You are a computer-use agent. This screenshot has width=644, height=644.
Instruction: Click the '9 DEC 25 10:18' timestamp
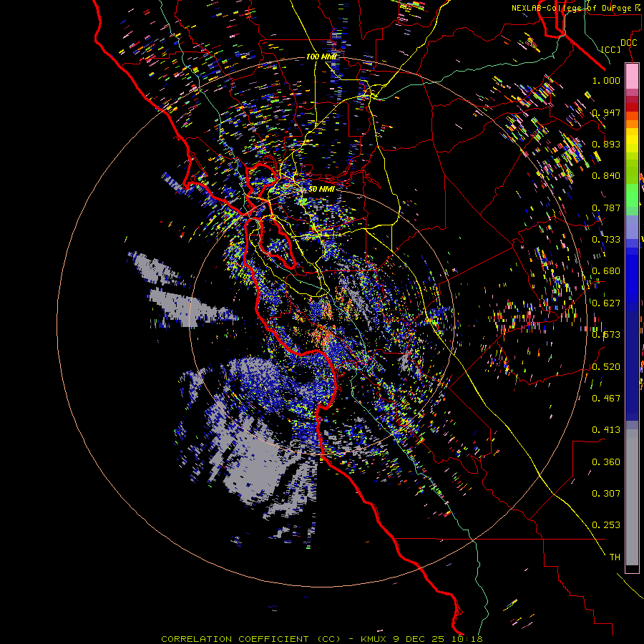tap(437, 639)
